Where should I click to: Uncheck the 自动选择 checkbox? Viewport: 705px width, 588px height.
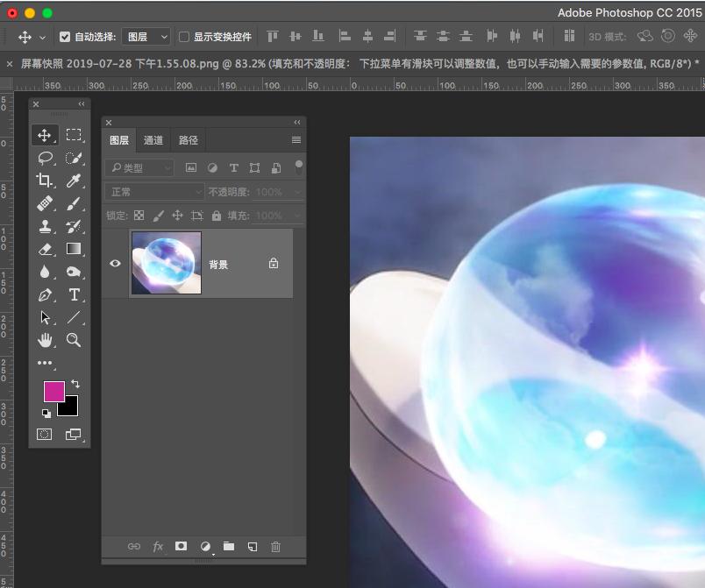click(x=65, y=37)
